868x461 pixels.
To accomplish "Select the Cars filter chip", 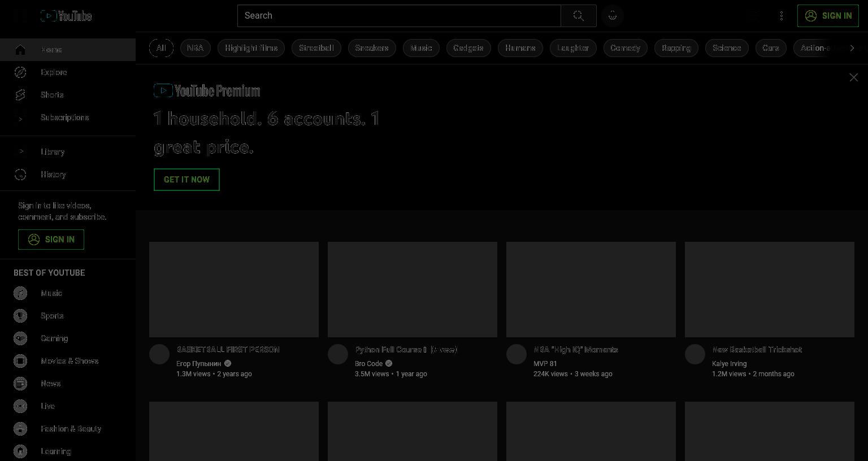I will pyautogui.click(x=771, y=48).
